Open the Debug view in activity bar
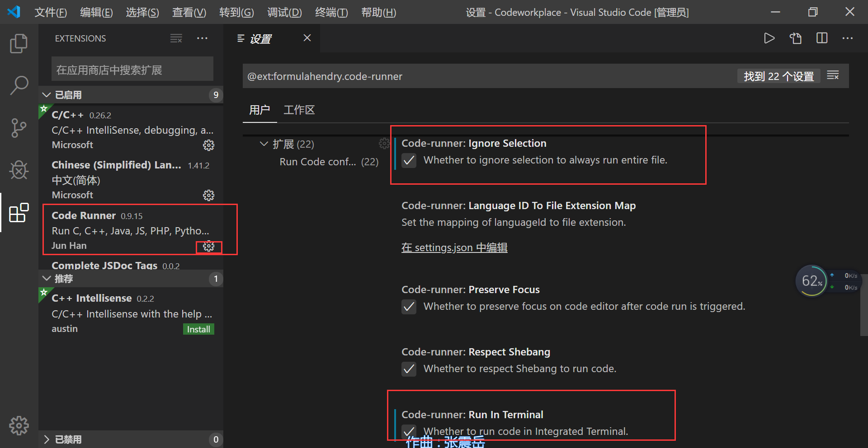The width and height of the screenshot is (868, 448). coord(19,170)
